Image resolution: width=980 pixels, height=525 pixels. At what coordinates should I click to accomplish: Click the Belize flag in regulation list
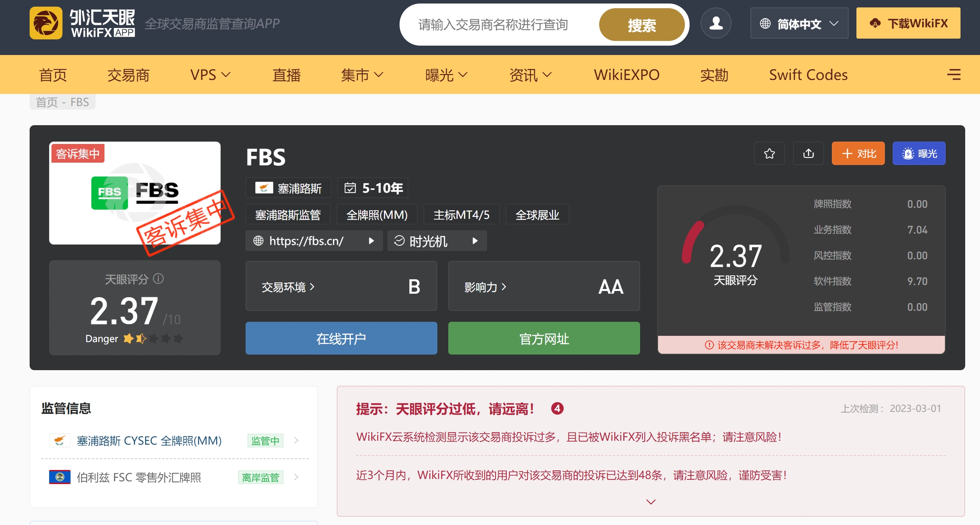pos(60,477)
